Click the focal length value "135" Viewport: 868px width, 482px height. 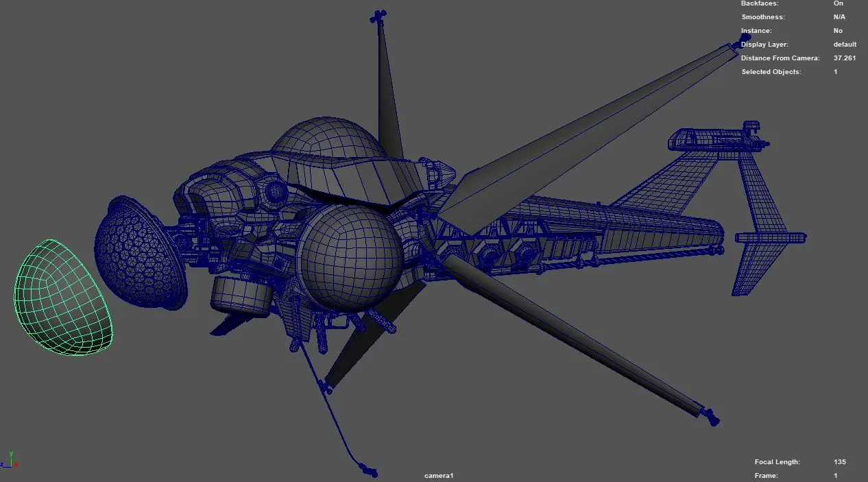840,462
